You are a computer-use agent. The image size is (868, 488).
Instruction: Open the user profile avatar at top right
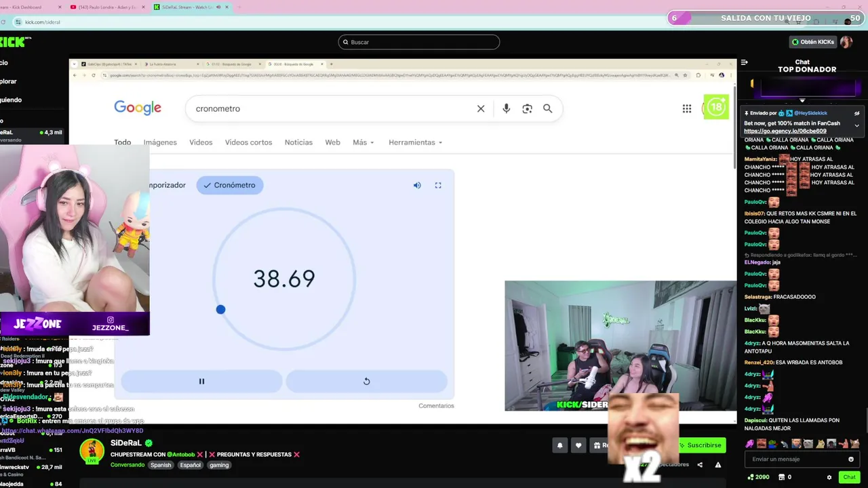[x=846, y=42]
